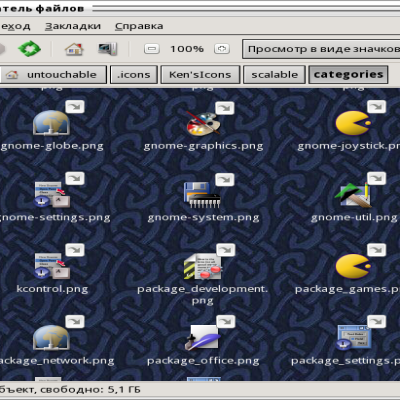The width and height of the screenshot is (400, 400).
Task: Click the gnome-system.png file name
Action: tap(203, 218)
